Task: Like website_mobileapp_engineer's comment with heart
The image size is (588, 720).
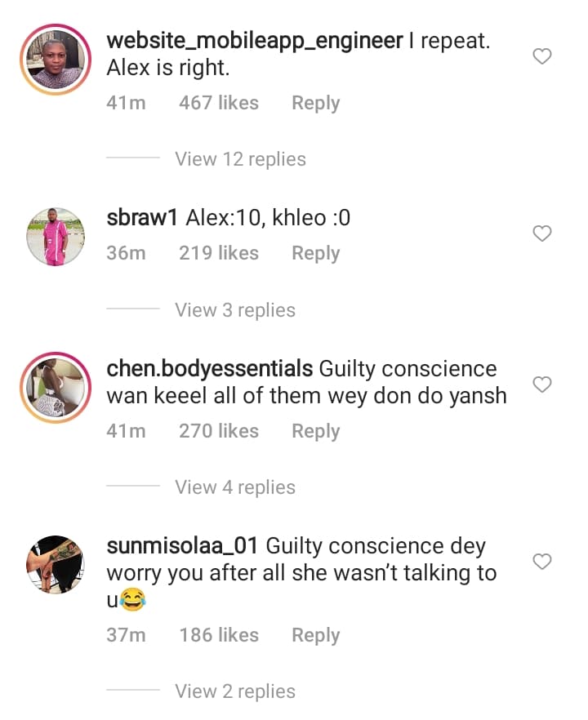Action: tap(542, 56)
